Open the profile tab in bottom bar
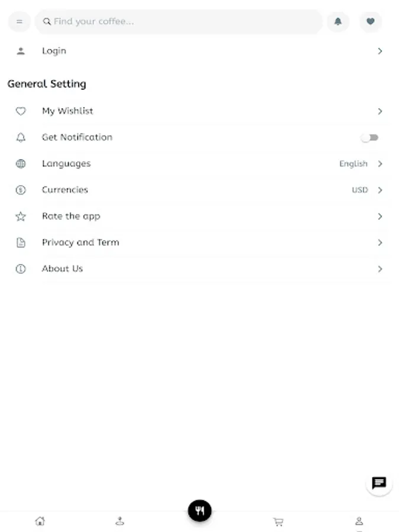The width and height of the screenshot is (399, 532). point(359,521)
